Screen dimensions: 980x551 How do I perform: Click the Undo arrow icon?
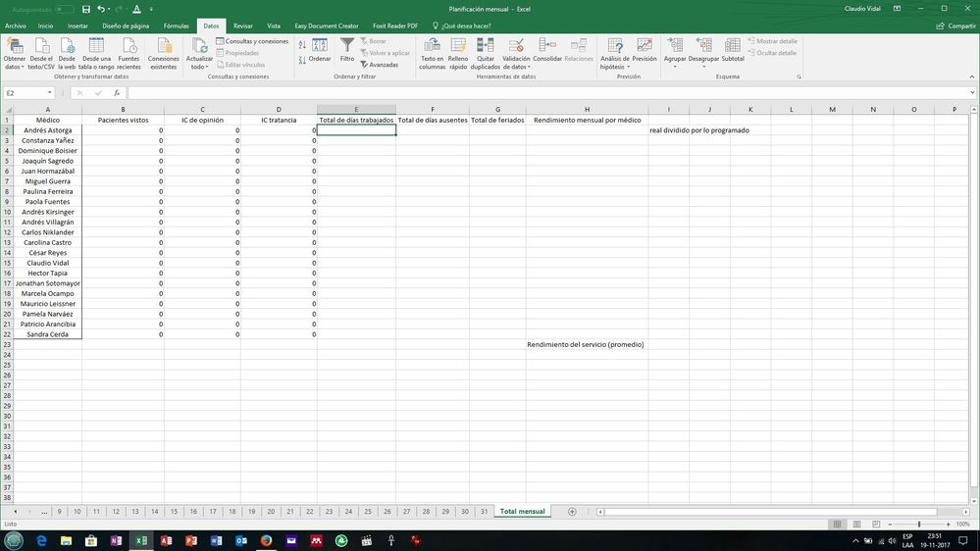pyautogui.click(x=101, y=9)
